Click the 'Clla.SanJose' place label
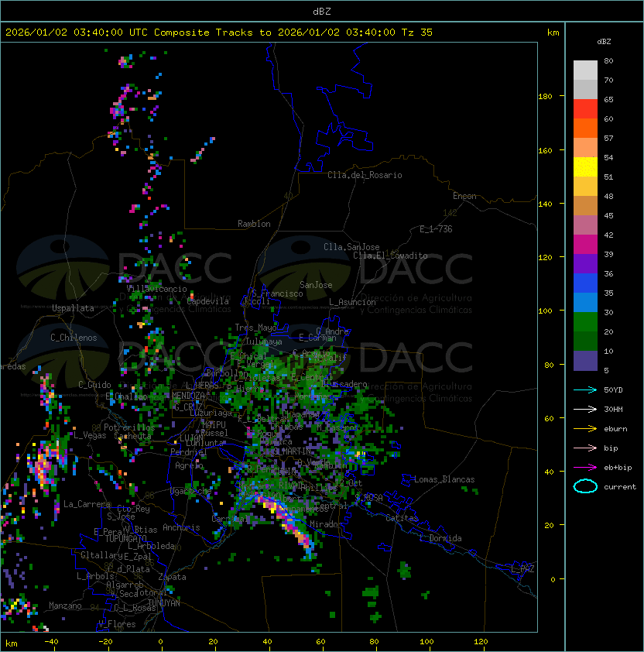This screenshot has width=644, height=652. pos(351,247)
